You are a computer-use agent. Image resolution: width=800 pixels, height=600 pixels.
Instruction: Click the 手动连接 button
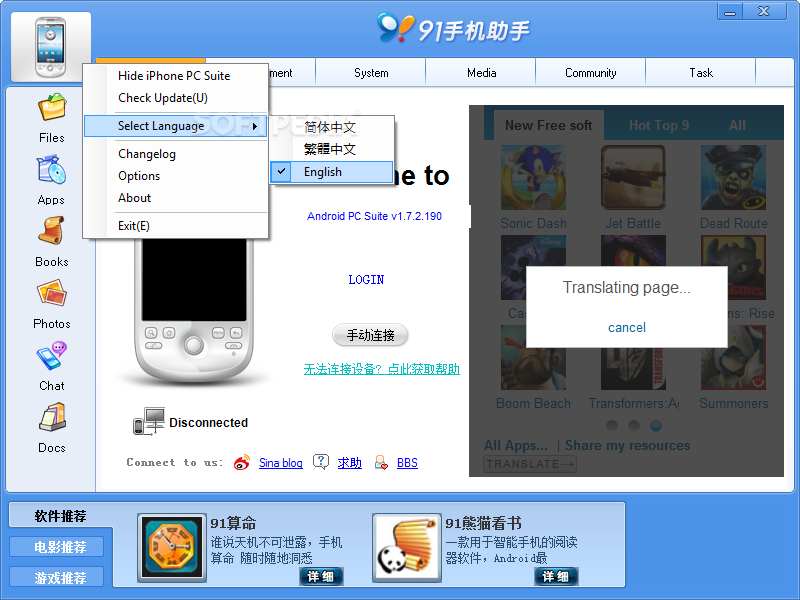coord(370,335)
